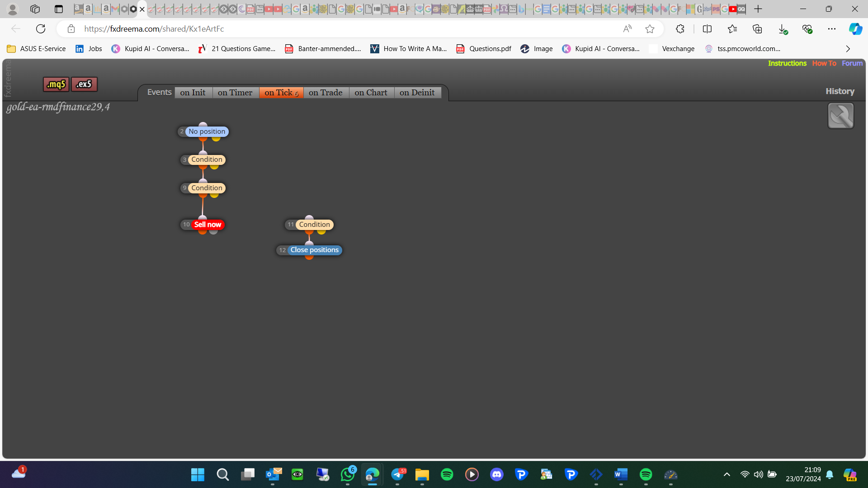Open the Instructions link
868x488 pixels.
point(787,63)
